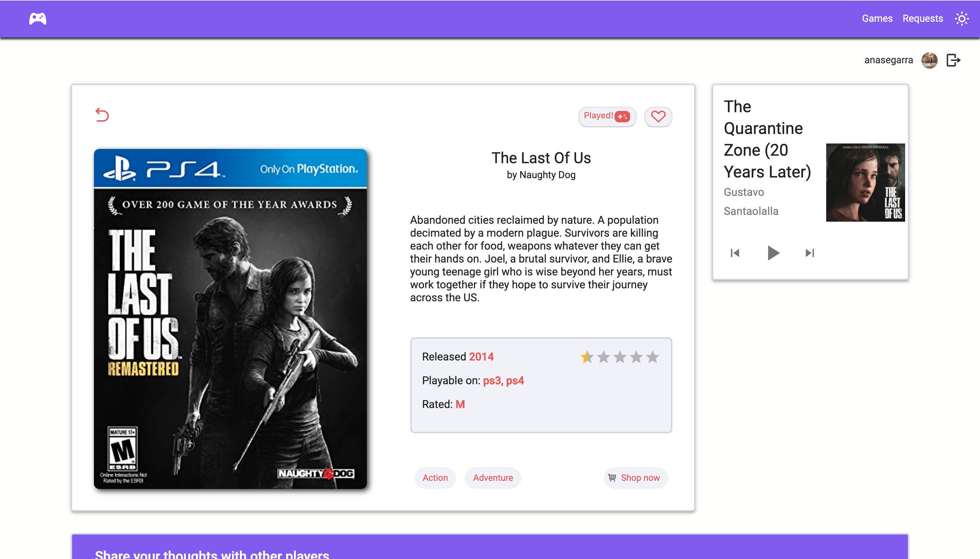Toggle the Played! status button
980x559 pixels.
(607, 116)
